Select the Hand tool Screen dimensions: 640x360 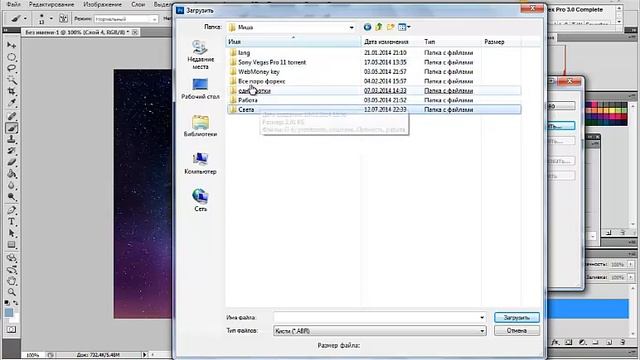pos(11,281)
